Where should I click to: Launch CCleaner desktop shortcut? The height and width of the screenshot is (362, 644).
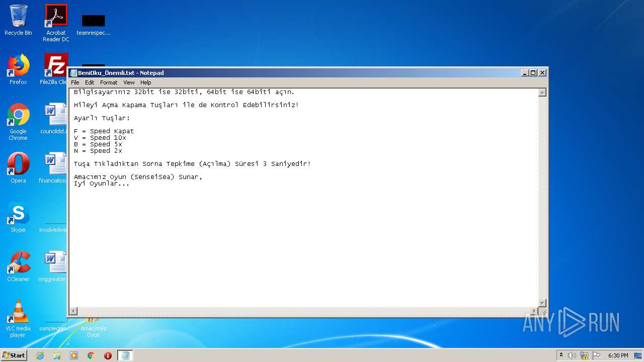click(x=18, y=266)
